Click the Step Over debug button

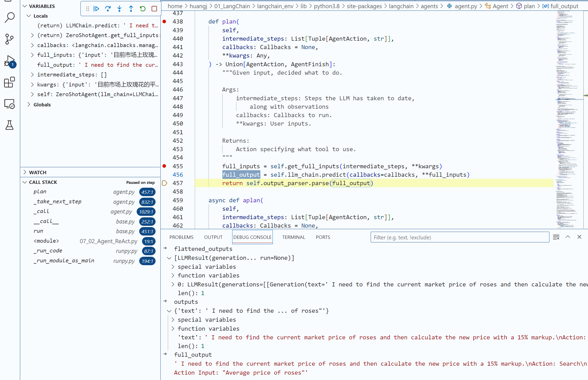tap(108, 9)
